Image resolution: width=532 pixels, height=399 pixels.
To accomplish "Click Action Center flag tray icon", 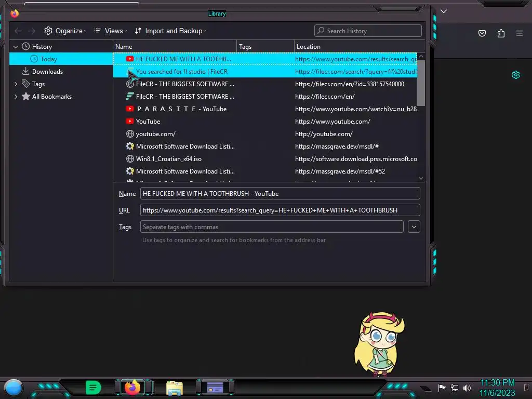I will point(442,388).
